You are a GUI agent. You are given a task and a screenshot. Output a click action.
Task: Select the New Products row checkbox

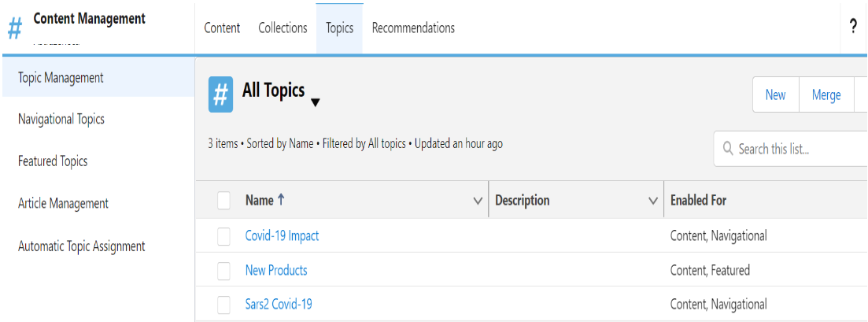click(224, 271)
